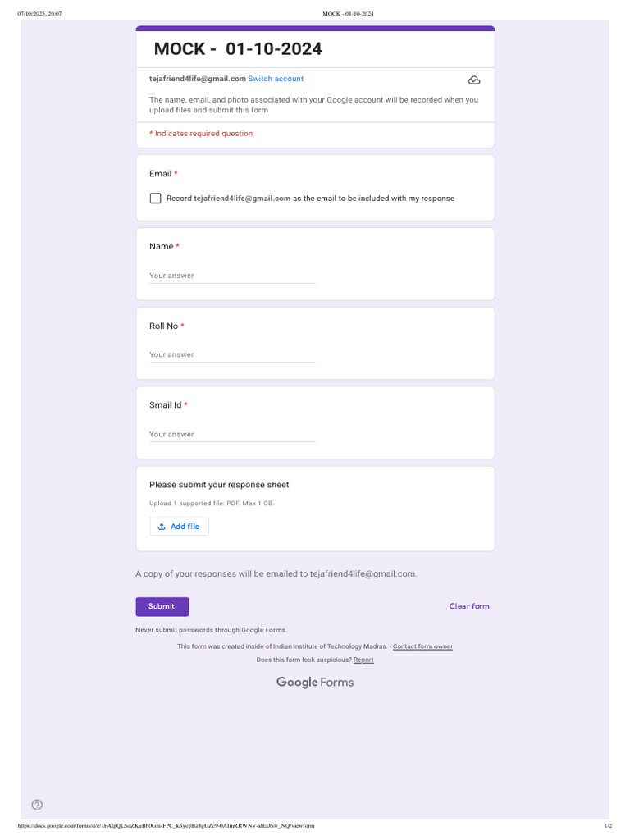Check the record email checkbox
Image resolution: width=630 pixels, height=840 pixels.
(155, 199)
